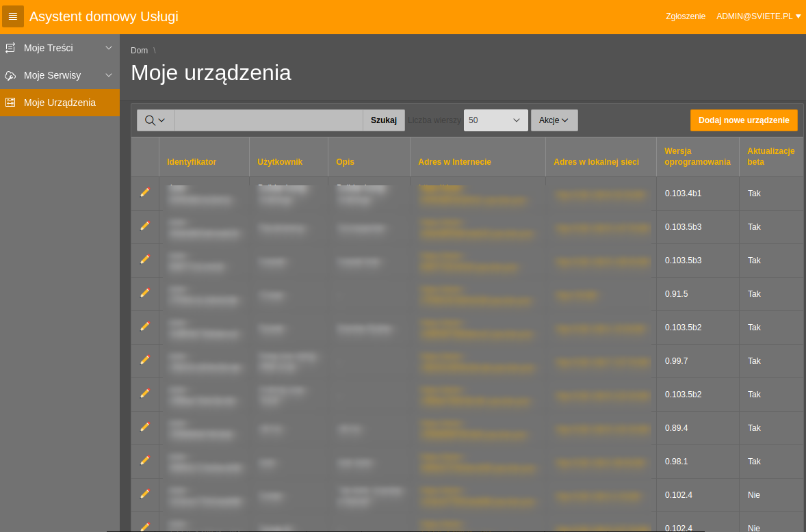Click edit pencil for version 0.98.1 row
Image resolution: width=806 pixels, height=532 pixels.
[x=145, y=461]
